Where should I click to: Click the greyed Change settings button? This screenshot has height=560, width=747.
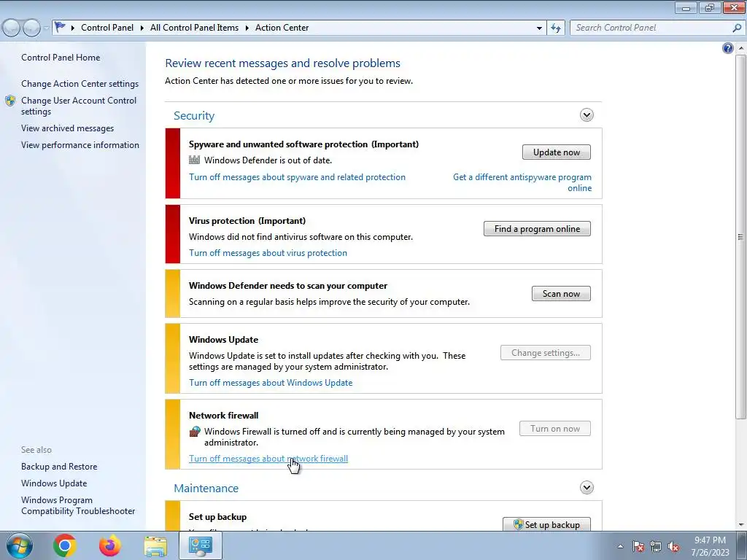(546, 353)
